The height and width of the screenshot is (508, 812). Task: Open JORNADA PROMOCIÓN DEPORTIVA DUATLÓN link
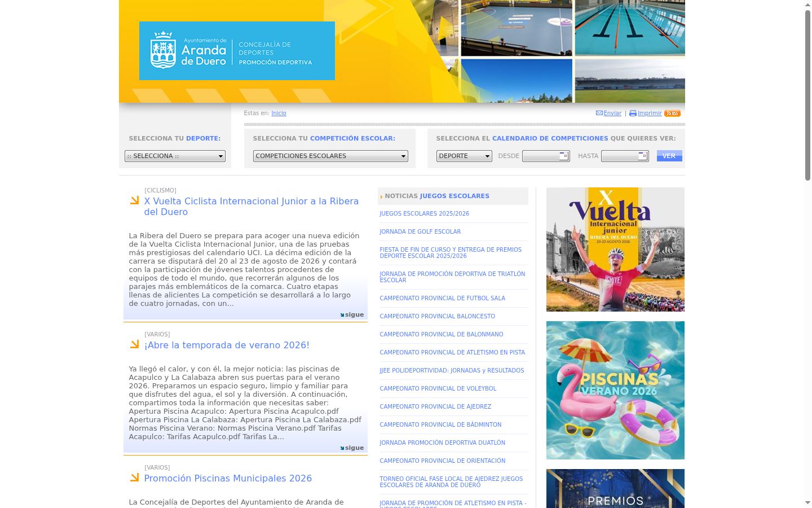[442, 443]
